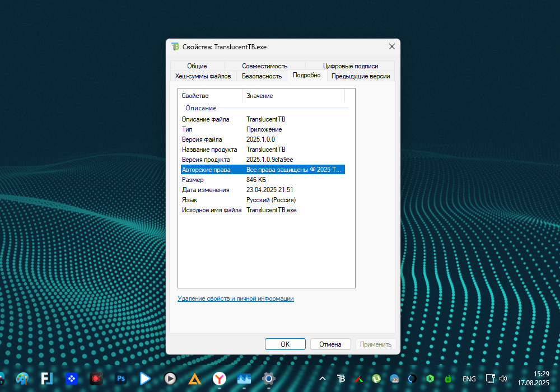
Task: Switch to the Цифровые подписи tab
Action: (x=351, y=66)
